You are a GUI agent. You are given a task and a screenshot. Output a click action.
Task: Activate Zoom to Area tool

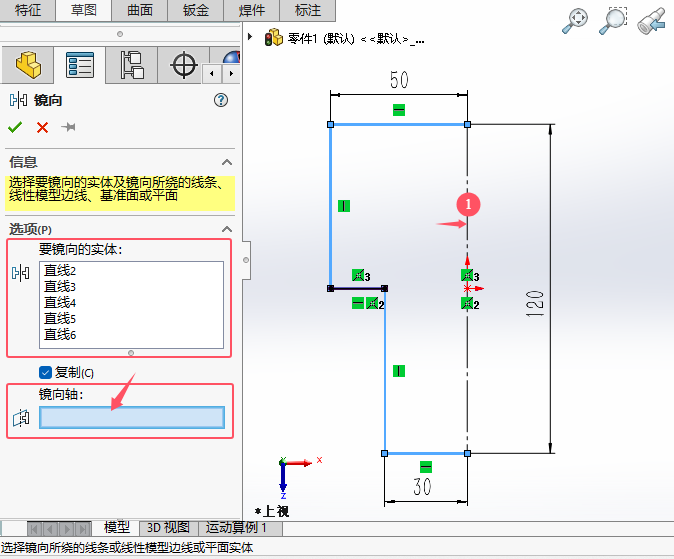point(613,21)
